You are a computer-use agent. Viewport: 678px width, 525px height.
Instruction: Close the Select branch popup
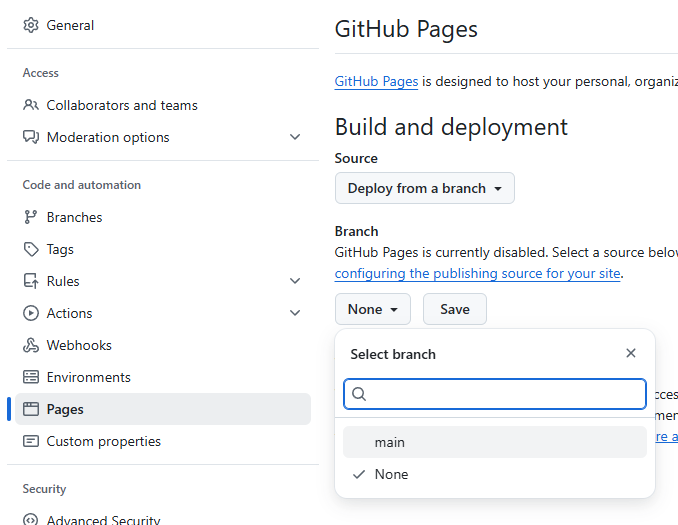tap(630, 353)
